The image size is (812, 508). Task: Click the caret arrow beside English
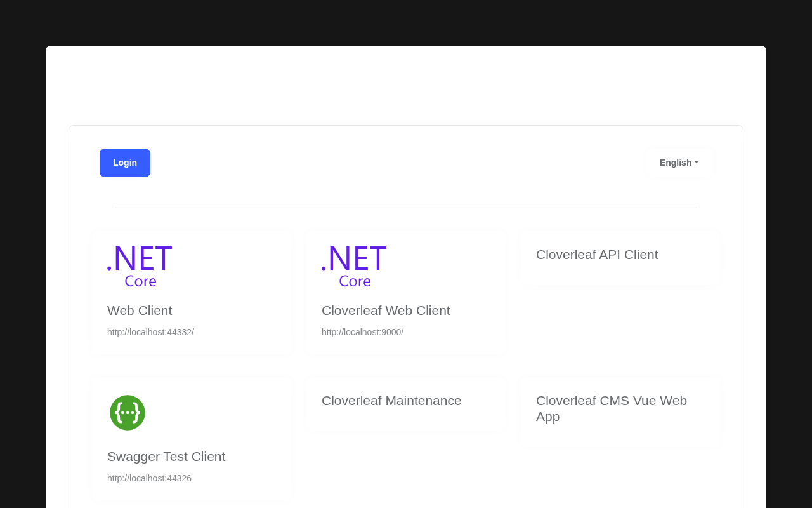pos(697,162)
